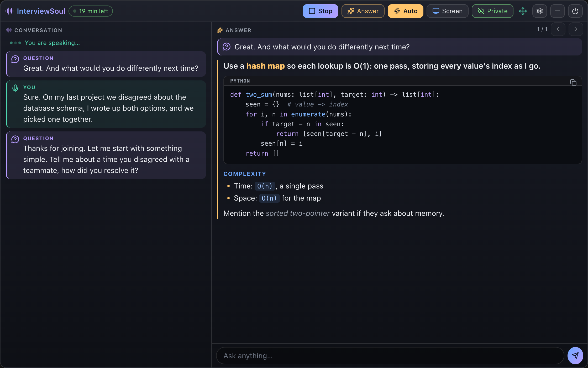The image size is (588, 368).
Task: Click the microphone icon in YOU message
Action: [15, 88]
